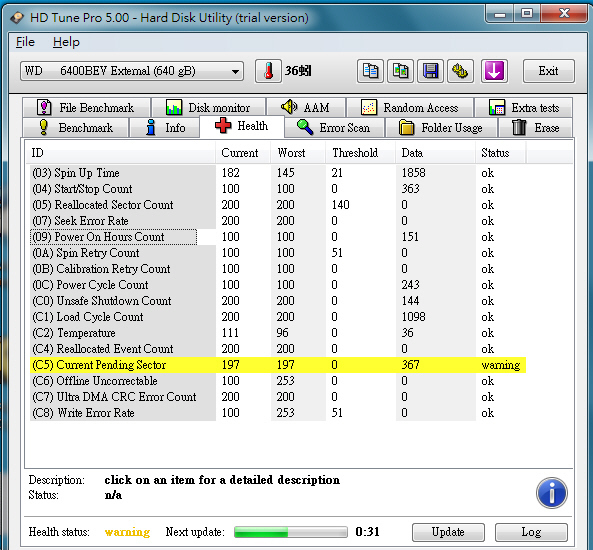The width and height of the screenshot is (593, 550).
Task: Click the copy screenshot to clipboard icon
Action: [x=401, y=71]
